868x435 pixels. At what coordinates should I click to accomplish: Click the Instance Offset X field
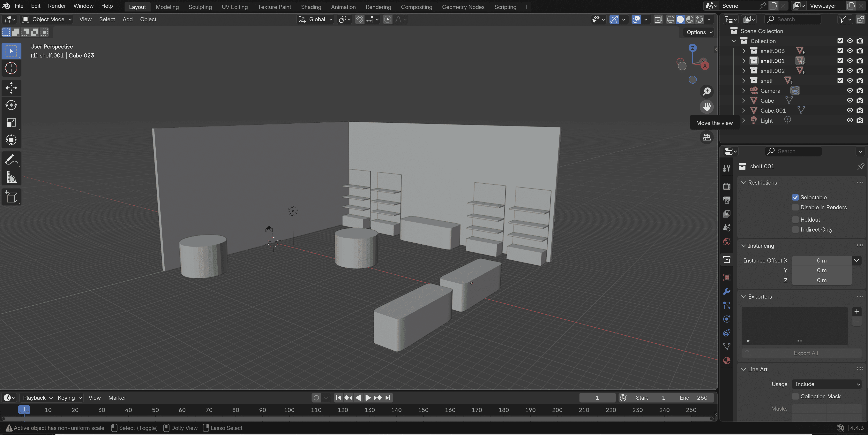[x=821, y=260]
